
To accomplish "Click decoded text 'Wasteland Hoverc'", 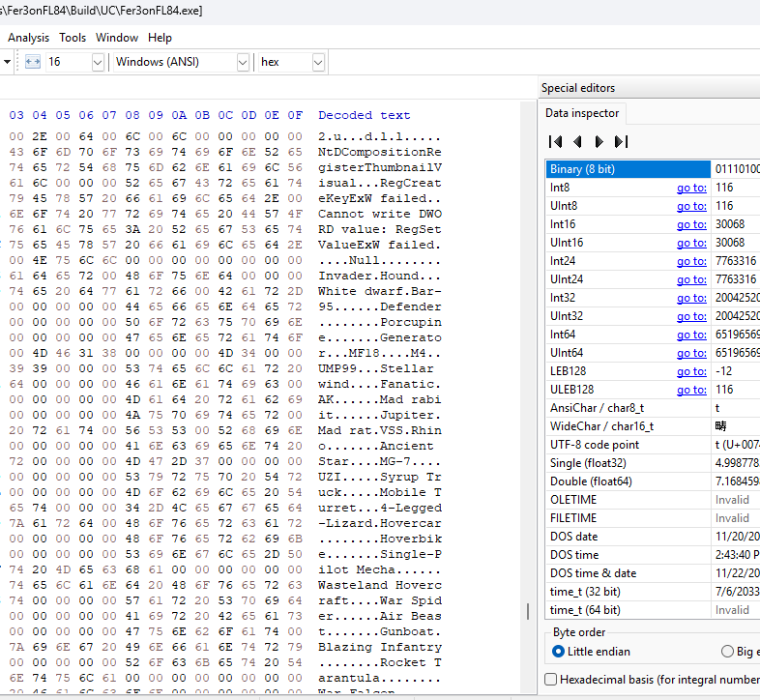I will 379,585.
